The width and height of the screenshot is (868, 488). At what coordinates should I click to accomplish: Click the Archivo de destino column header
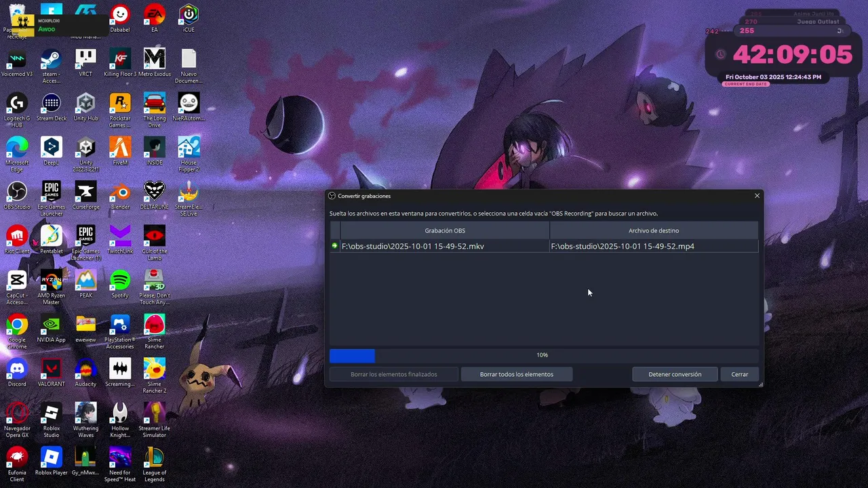point(654,230)
